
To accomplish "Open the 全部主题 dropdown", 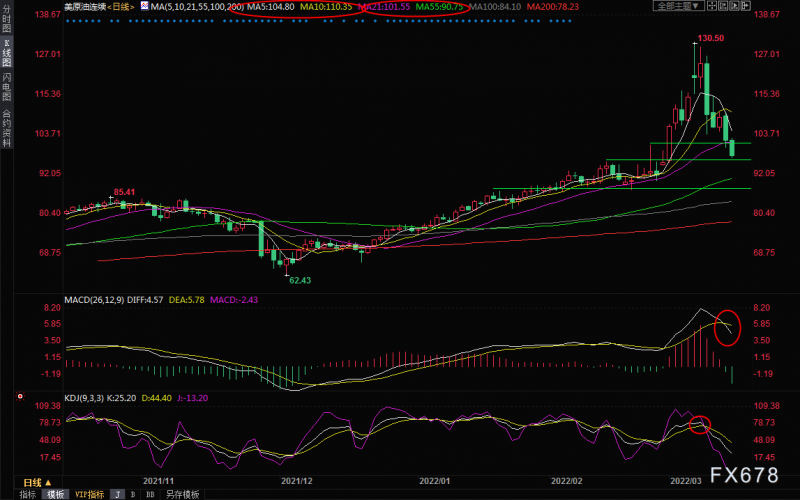I will [679, 6].
